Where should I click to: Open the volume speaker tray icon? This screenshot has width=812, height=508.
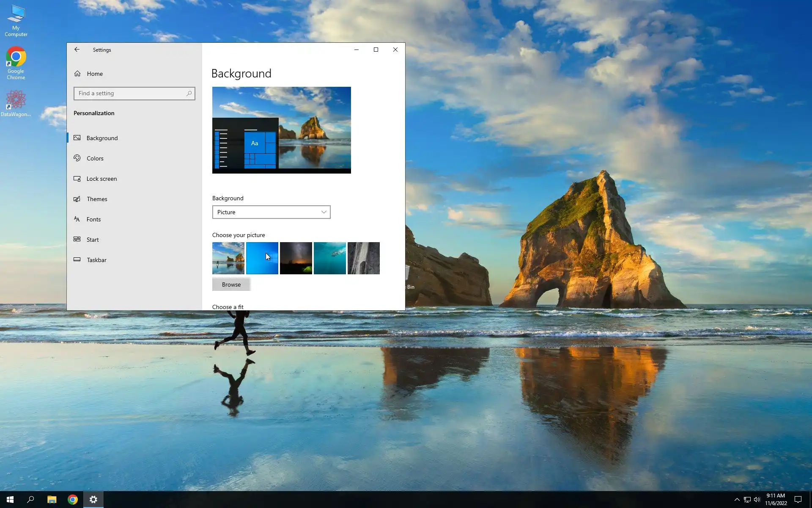(x=757, y=500)
